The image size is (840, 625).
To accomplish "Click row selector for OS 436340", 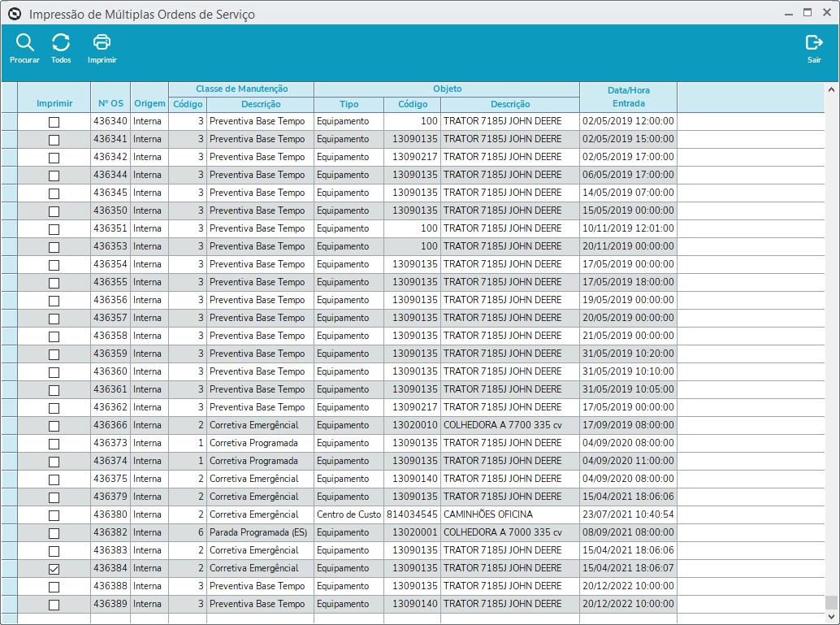I will coord(10,121).
